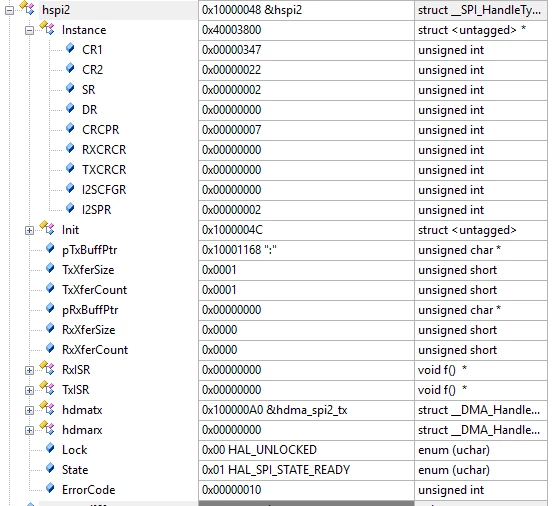Click CRCPR value 0x00000007
The height and width of the screenshot is (506, 554).
coord(231,130)
